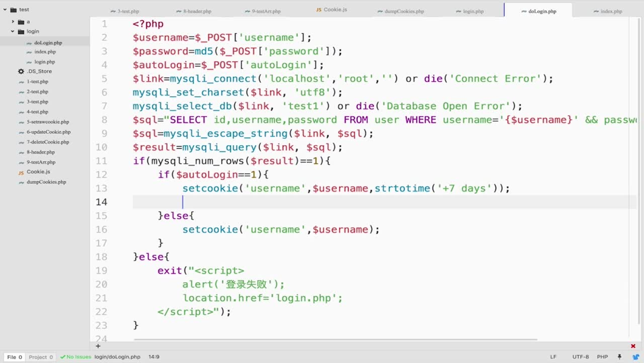Open dumpCookies.php in the tree view
This screenshot has width=644, height=363.
coord(46,182)
